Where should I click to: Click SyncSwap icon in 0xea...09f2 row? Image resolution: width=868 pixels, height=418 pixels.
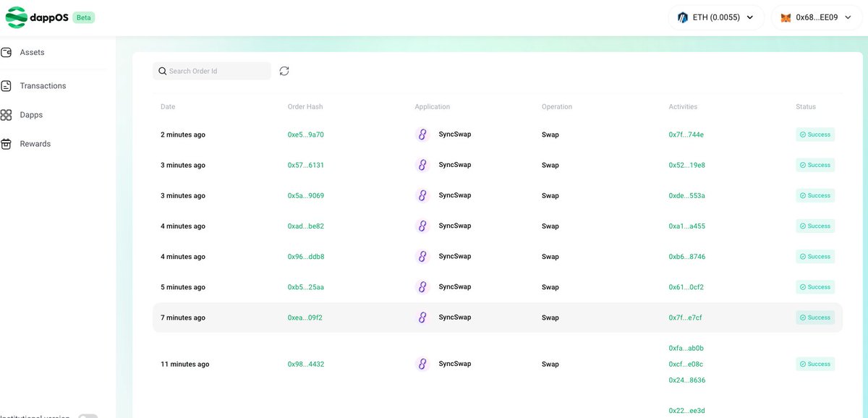(x=422, y=317)
